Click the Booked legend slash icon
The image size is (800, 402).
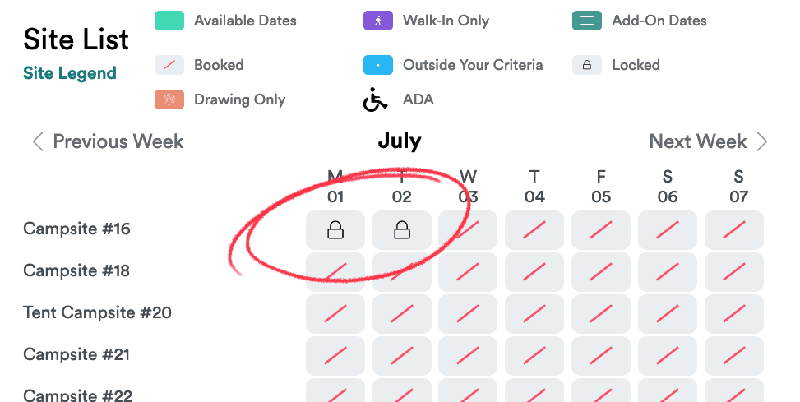(169, 65)
